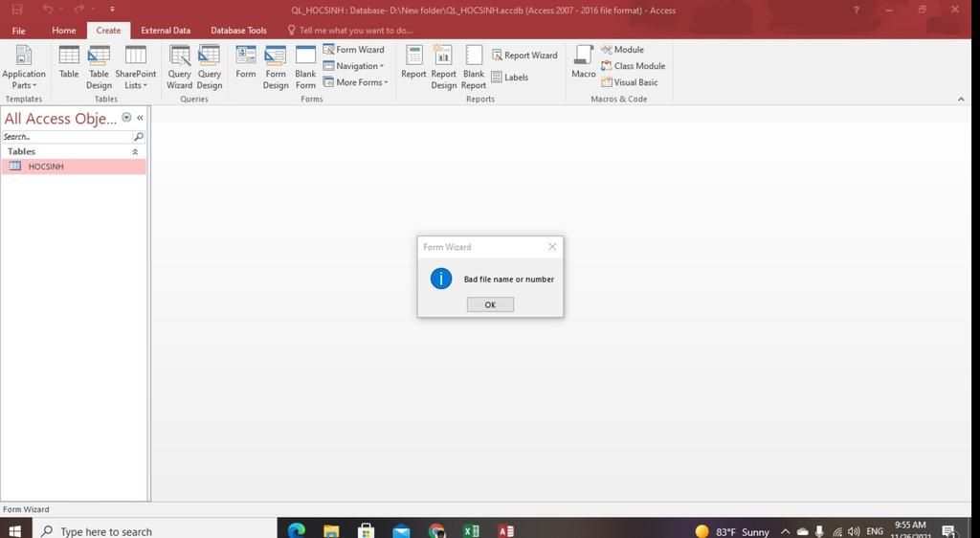Viewport: 980px width, 538px height.
Task: Switch to the Home tab
Action: click(64, 30)
